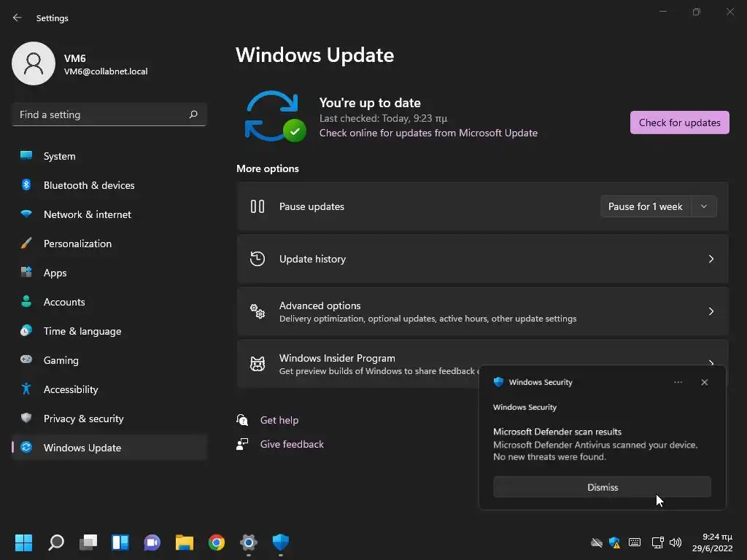Select Accessibility in sidebar

109,389
